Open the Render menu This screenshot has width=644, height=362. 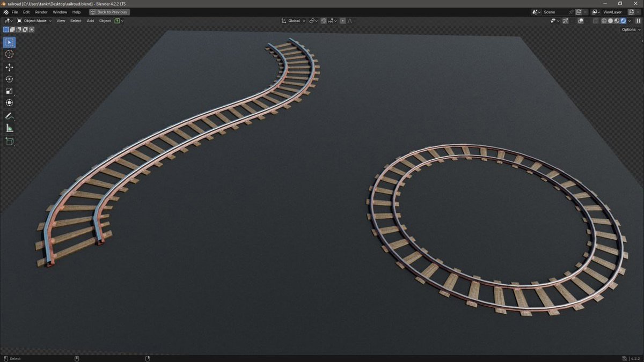[x=41, y=12]
